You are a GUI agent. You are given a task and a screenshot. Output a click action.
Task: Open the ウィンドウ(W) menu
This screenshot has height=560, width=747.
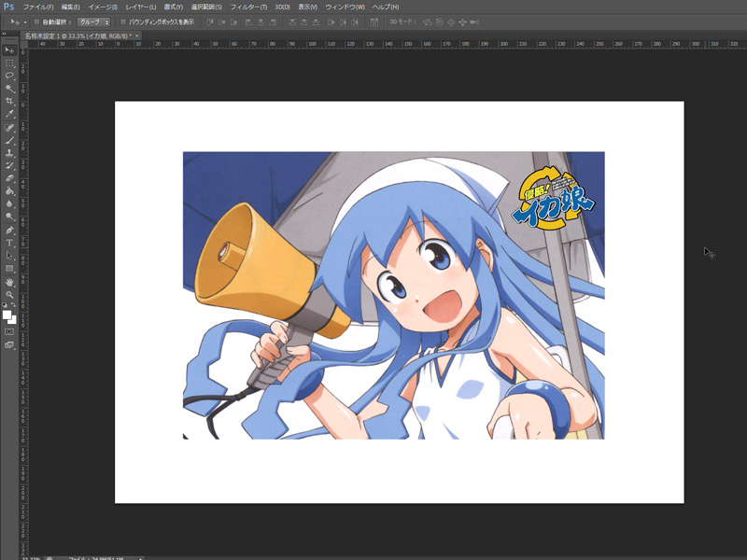(x=345, y=7)
